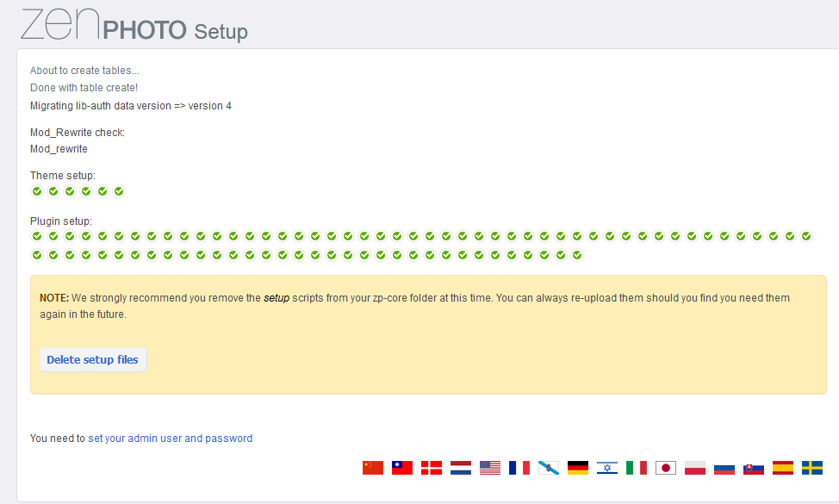839x504 pixels.
Task: Choose the Russian flag language icon
Action: 724,468
